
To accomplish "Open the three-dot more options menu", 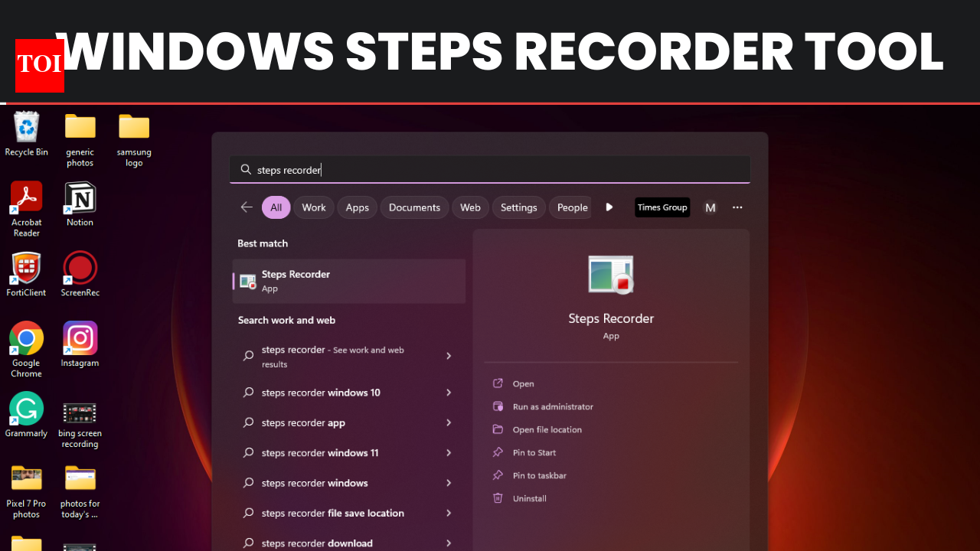I will tap(737, 207).
